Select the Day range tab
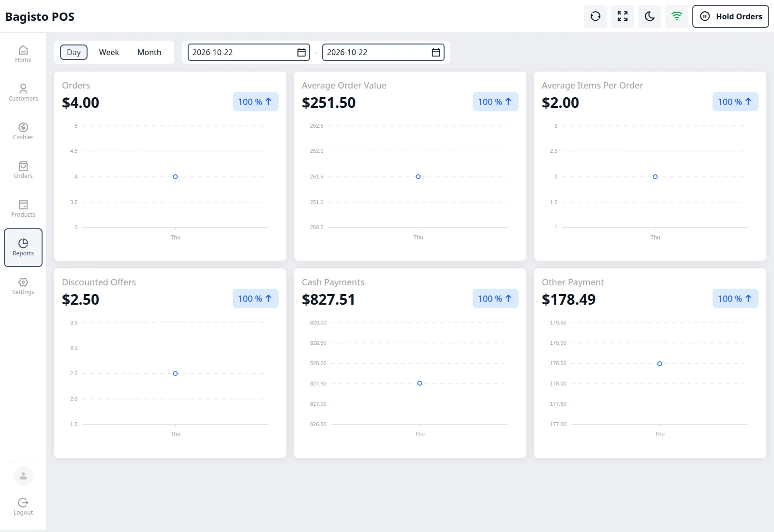 [x=74, y=52]
